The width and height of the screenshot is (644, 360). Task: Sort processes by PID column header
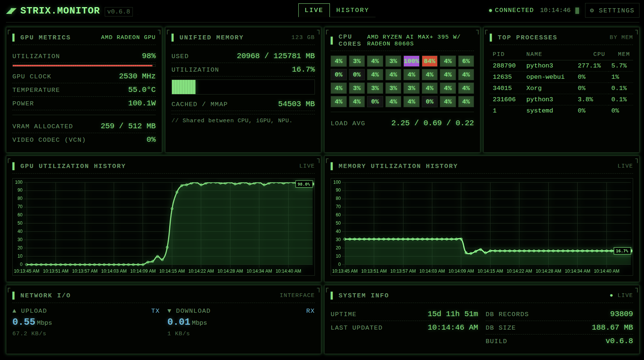(x=498, y=54)
